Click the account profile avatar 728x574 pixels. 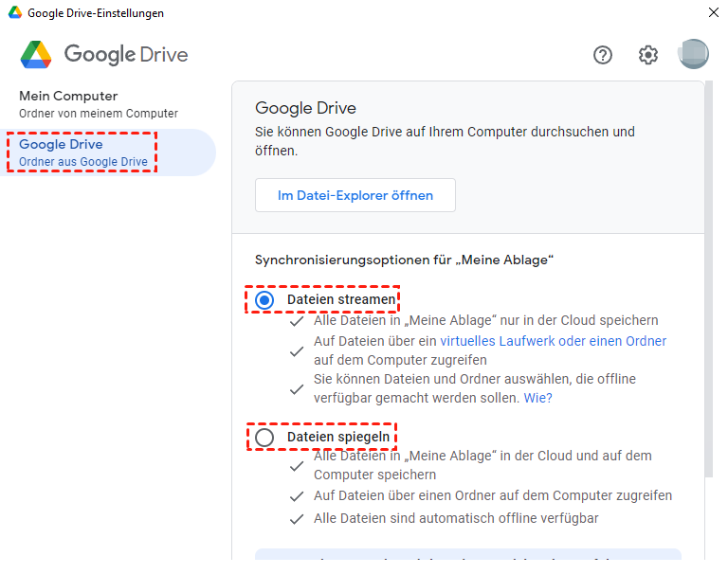693,54
